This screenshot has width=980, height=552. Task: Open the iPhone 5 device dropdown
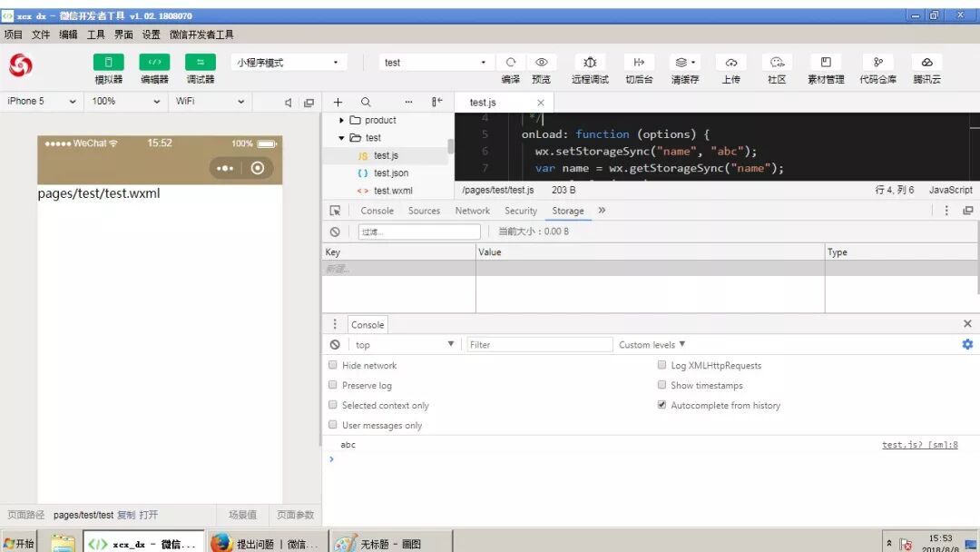[41, 102]
